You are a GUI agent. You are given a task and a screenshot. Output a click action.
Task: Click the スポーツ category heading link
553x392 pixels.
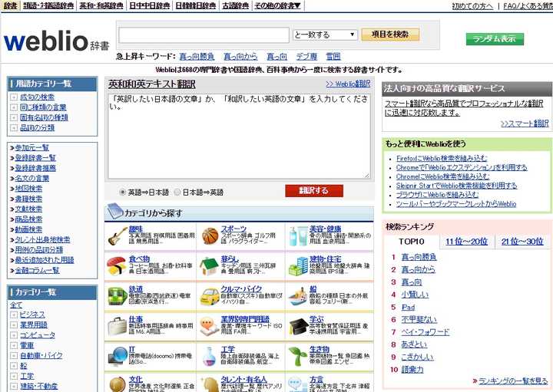(x=233, y=229)
